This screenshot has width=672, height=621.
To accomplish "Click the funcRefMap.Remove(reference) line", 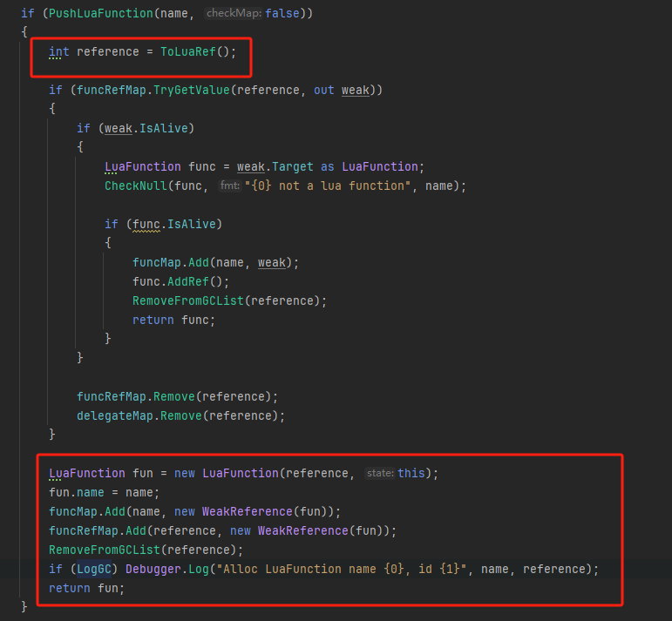I will (x=178, y=396).
